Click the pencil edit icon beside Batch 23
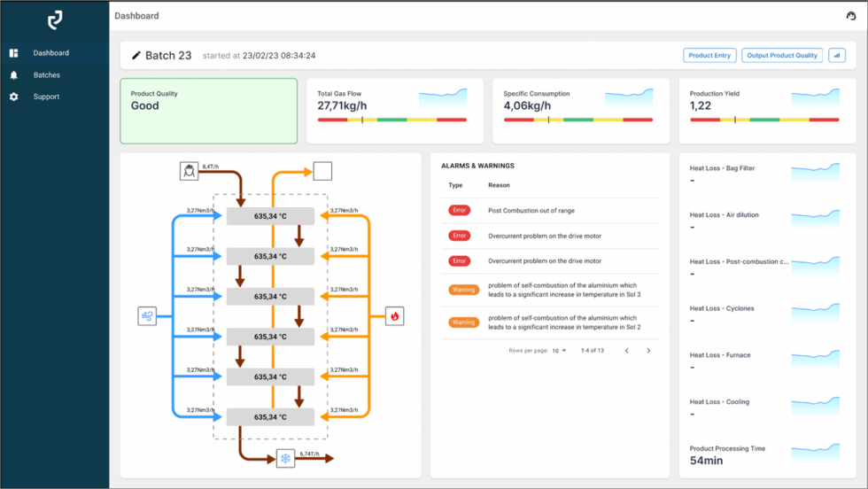Screen dimensions: 868x489 click(x=136, y=56)
